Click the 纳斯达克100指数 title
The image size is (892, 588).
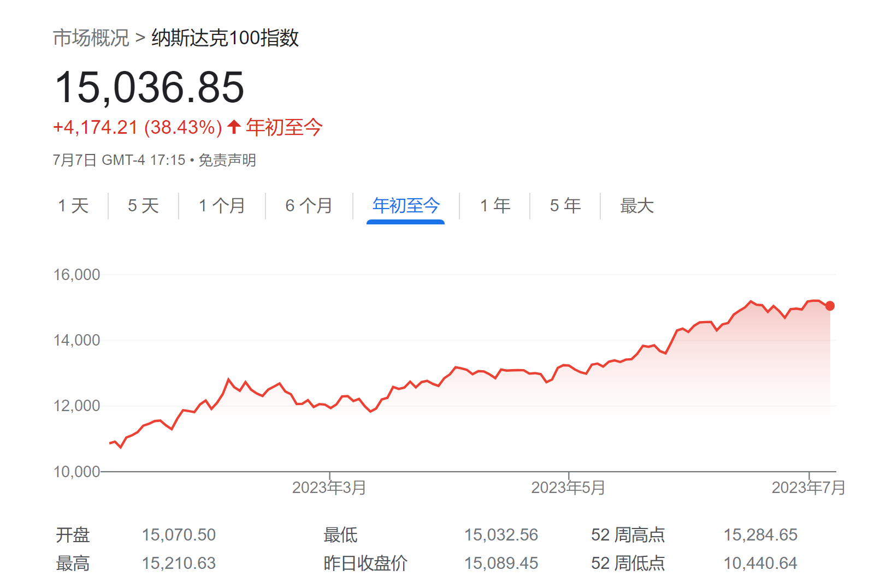[x=225, y=38]
